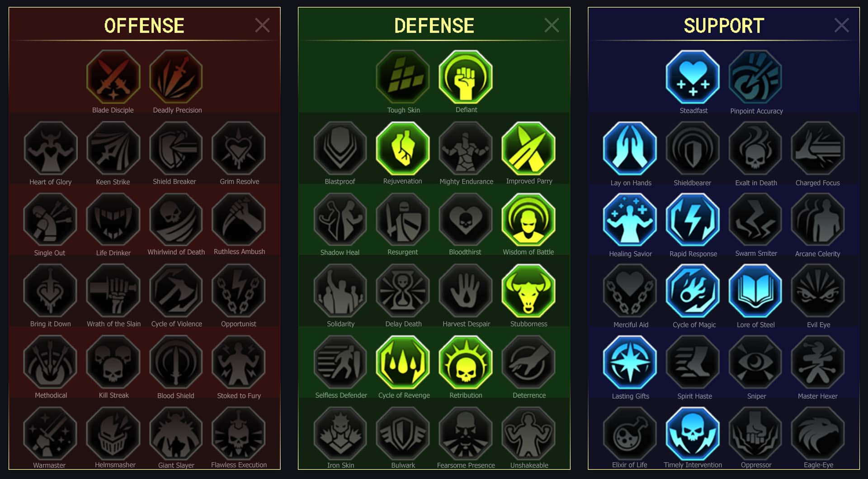Screen dimensions: 868x479
Task: Choose the Bulwark shield icon
Action: [x=403, y=433]
